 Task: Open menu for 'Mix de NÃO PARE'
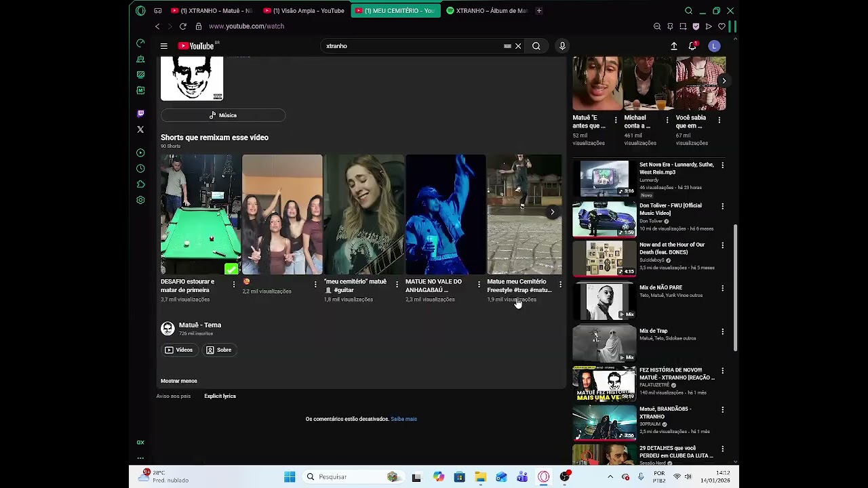click(722, 288)
